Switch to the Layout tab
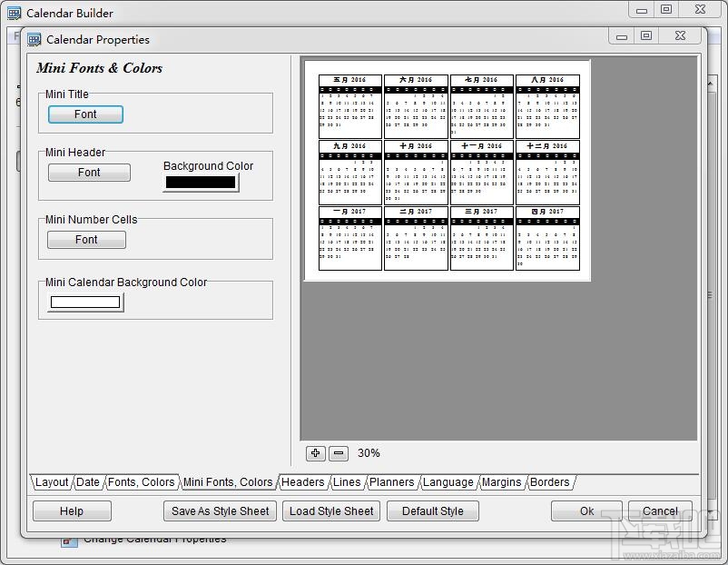Image resolution: width=728 pixels, height=565 pixels. tap(51, 482)
